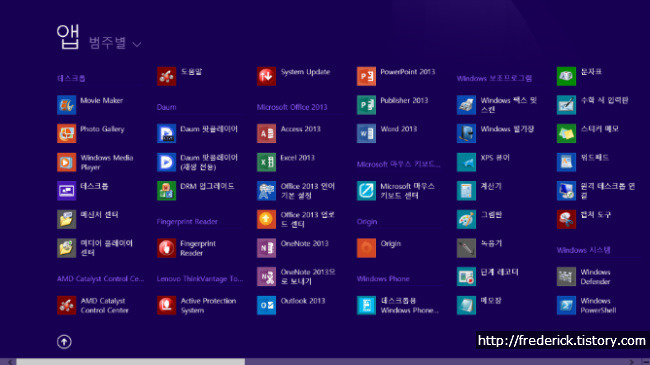Select Windows 시스템 category header
This screenshot has width=650, height=365.
583,250
